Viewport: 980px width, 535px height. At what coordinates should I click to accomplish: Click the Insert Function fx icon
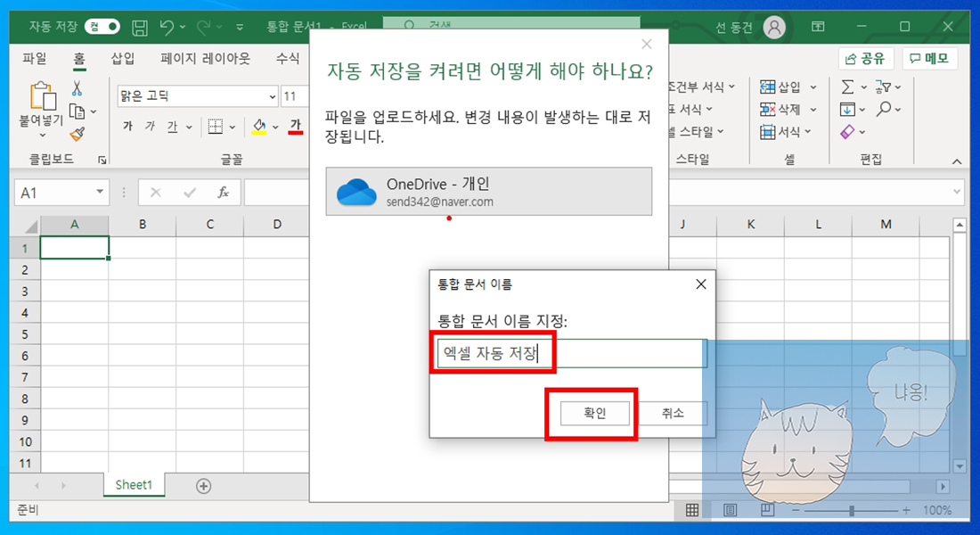223,193
